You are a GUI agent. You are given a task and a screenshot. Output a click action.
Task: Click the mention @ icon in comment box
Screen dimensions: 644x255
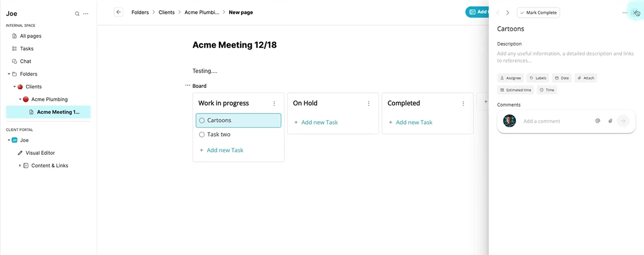pos(597,121)
